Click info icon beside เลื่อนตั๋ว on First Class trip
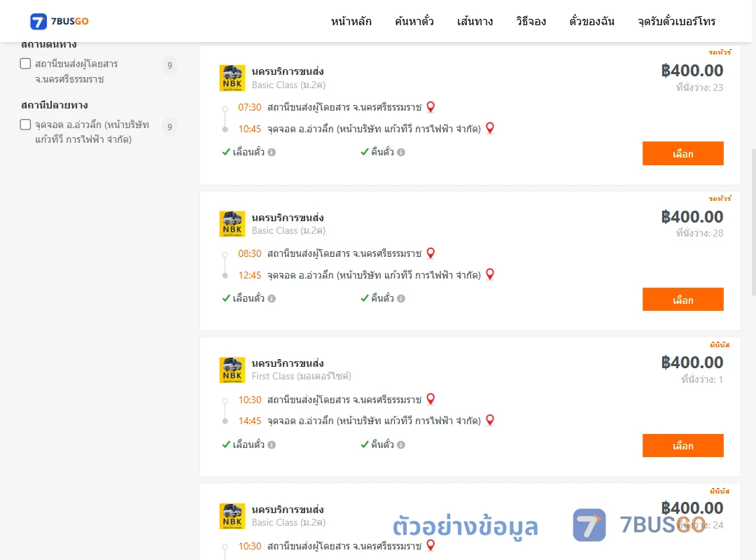The image size is (756, 560). (272, 444)
